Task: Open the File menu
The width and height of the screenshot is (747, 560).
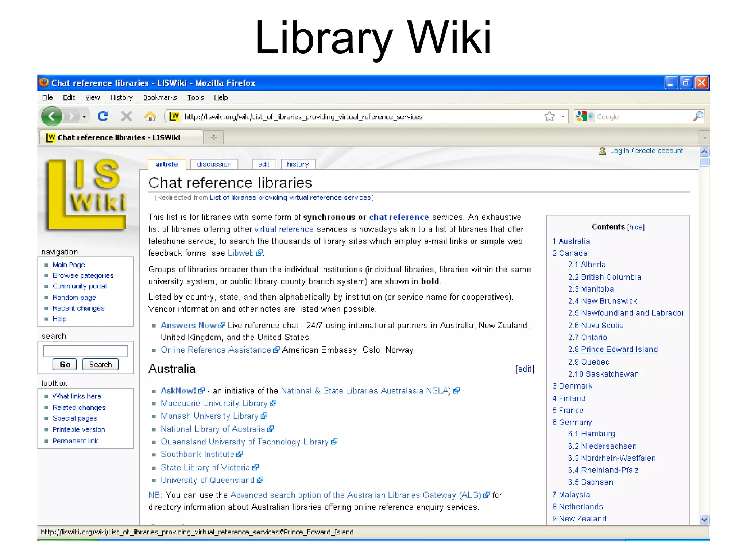Action: point(47,97)
